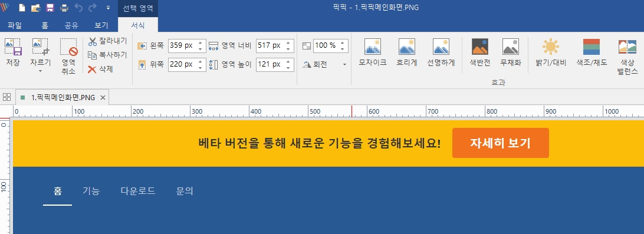Open the 색상 밸런스 color balance tool

pos(627,57)
